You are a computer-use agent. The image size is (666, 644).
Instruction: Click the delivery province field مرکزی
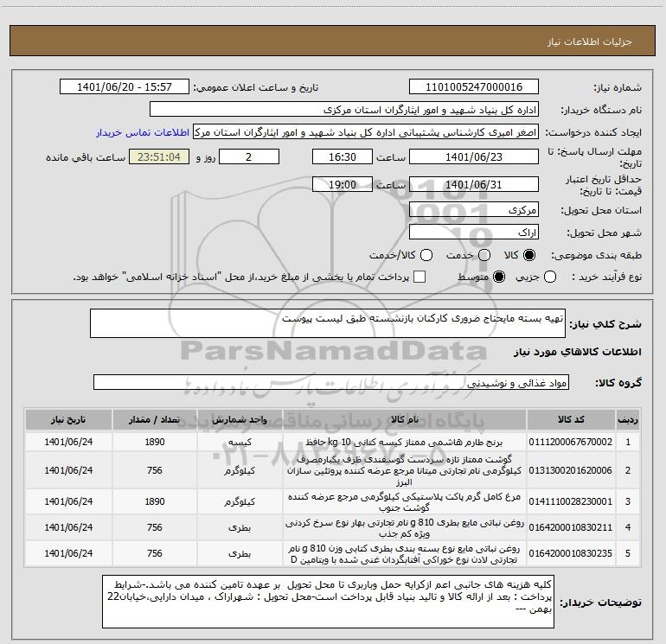(474, 210)
